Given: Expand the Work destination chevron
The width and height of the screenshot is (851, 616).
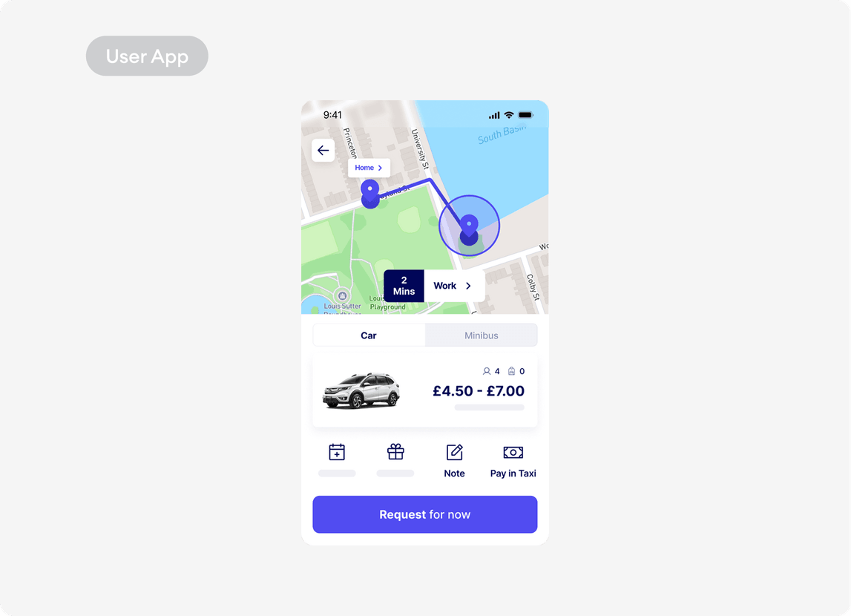Looking at the screenshot, I should (468, 286).
